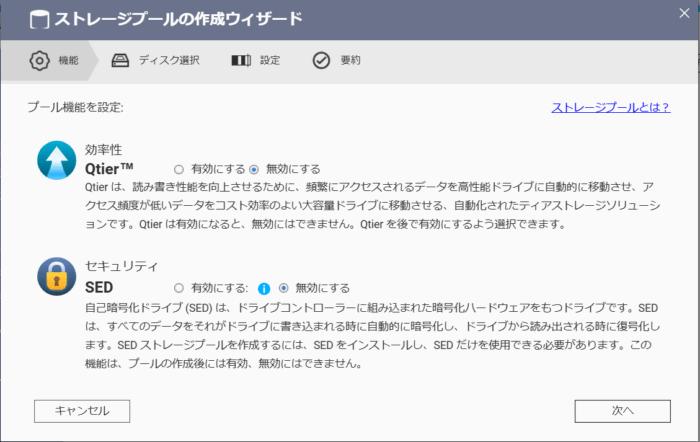Enable Qtier with 有効にする radio button
Screen dimensions: 700x442
[179, 169]
